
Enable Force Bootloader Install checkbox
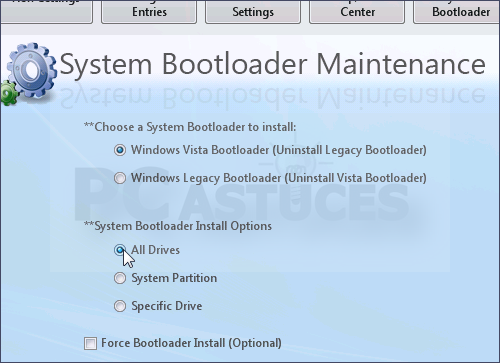(x=90, y=343)
